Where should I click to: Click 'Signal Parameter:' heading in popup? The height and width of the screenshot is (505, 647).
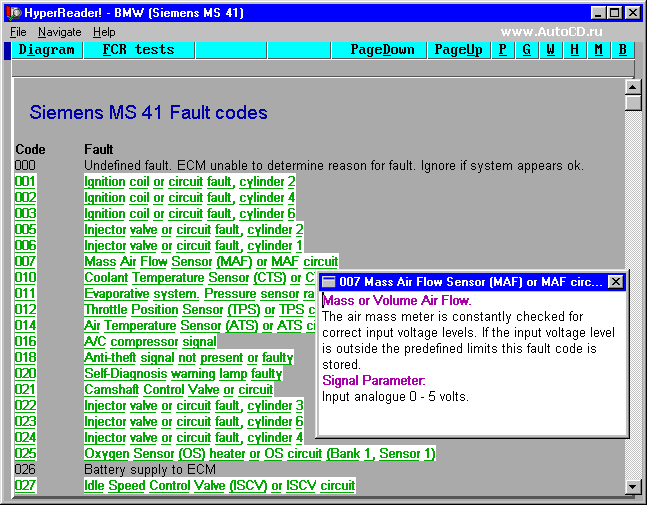coord(373,380)
